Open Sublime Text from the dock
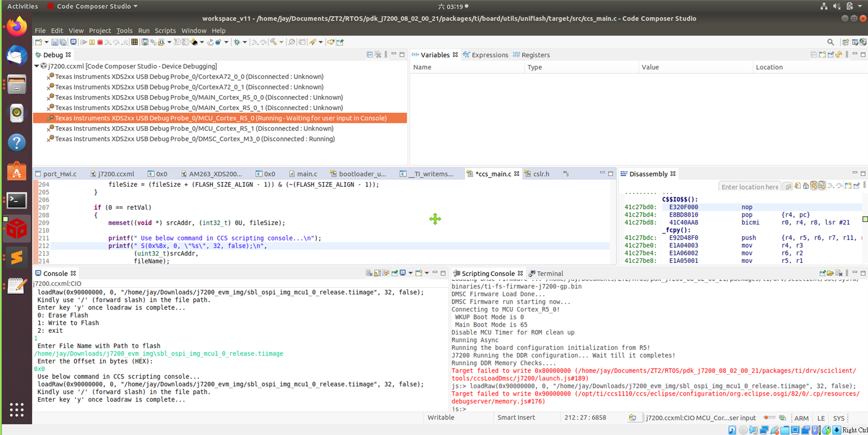 pos(17,258)
